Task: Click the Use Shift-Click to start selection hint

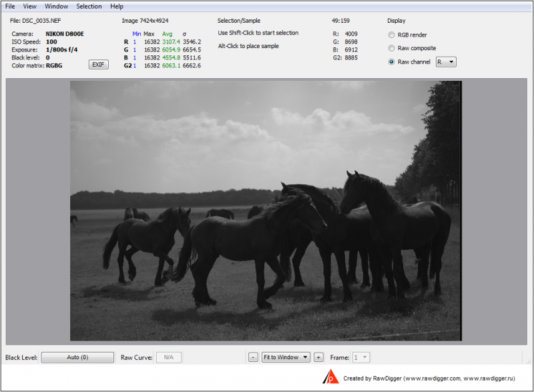Action: click(x=258, y=33)
